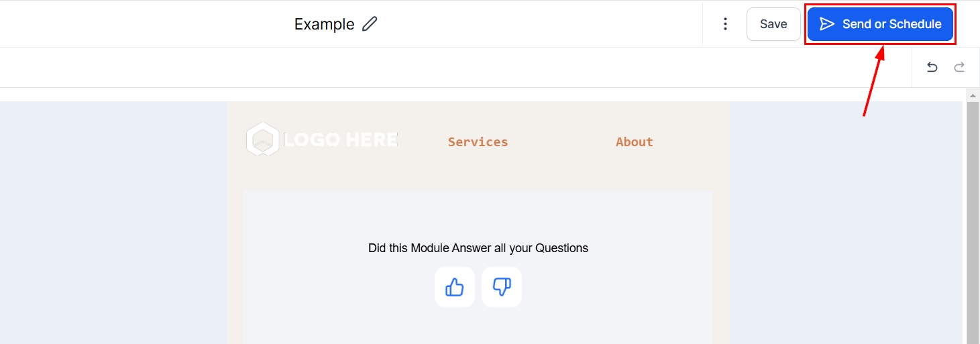This screenshot has width=980, height=344.
Task: Click the pencil icon beside Example title
Action: tap(370, 24)
